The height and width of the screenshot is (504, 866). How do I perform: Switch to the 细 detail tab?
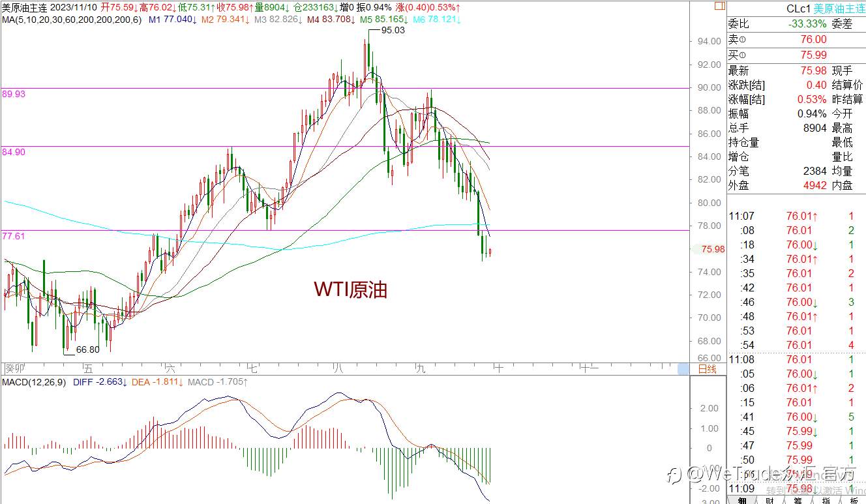pos(741,501)
